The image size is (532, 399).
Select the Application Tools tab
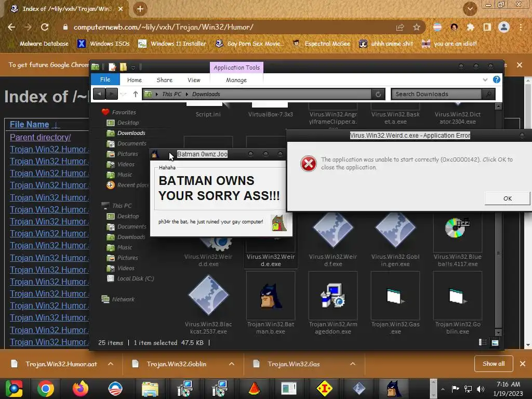click(236, 68)
